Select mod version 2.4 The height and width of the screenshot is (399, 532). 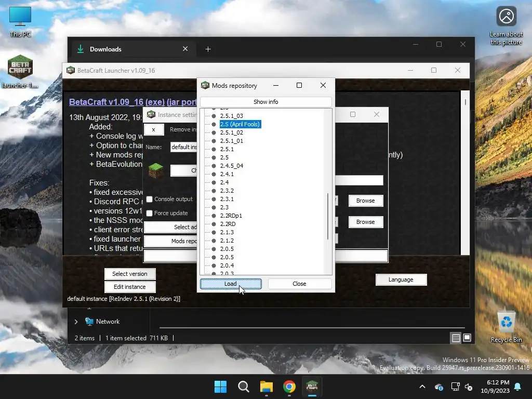point(224,182)
